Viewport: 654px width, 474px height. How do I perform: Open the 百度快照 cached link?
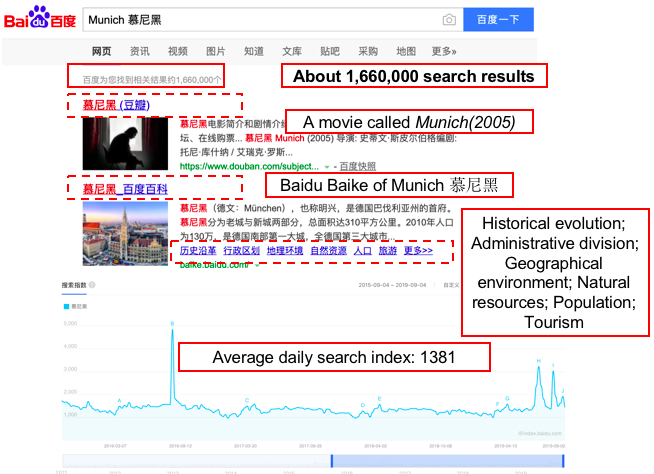pos(357,166)
